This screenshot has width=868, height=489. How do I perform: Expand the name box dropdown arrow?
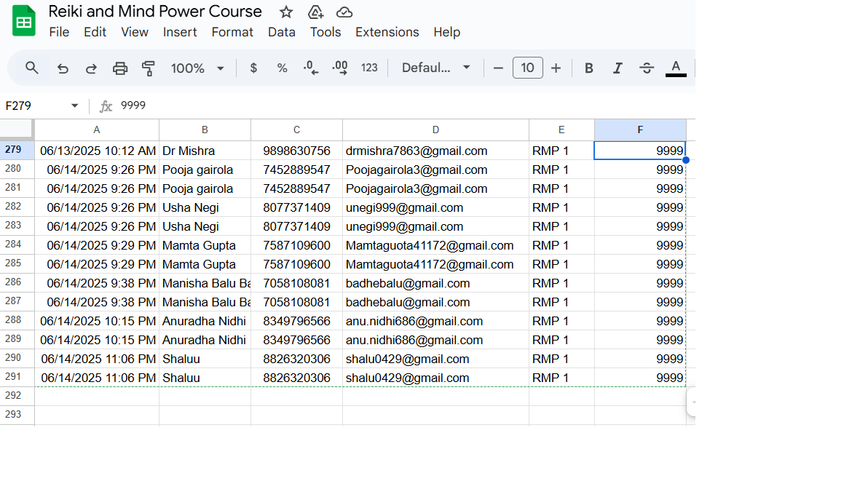74,106
